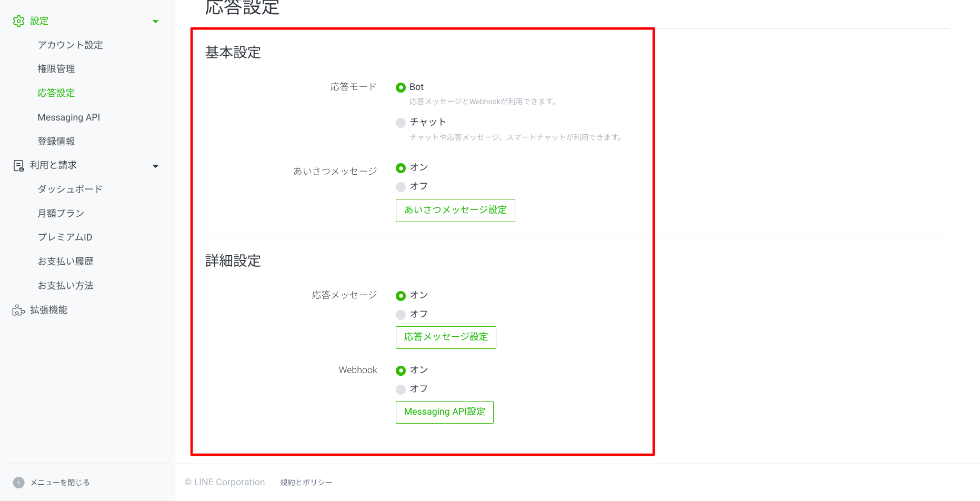This screenshot has height=501, width=980.
Task: Click the Webhook field label
Action: 358,370
